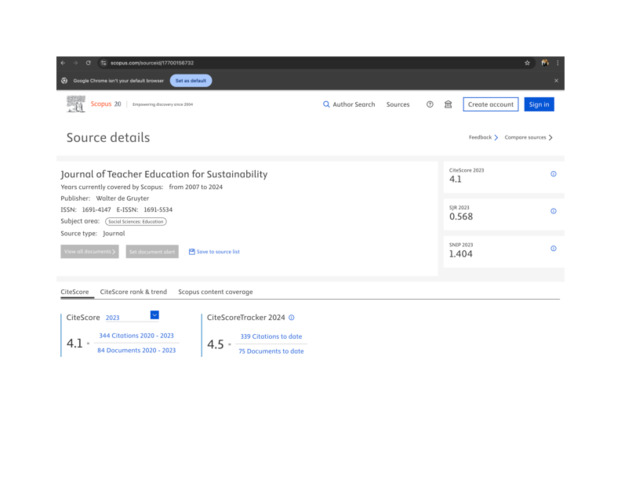Click the SJR value 0.568

click(x=461, y=217)
